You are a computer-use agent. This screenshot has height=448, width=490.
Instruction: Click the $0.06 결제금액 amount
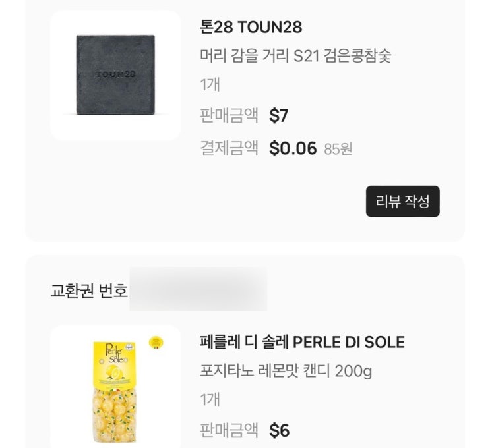(293, 148)
